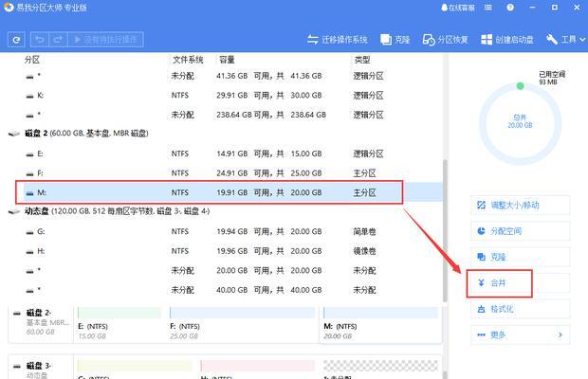Expand 更多 more options
588x379 pixels.
(520, 334)
